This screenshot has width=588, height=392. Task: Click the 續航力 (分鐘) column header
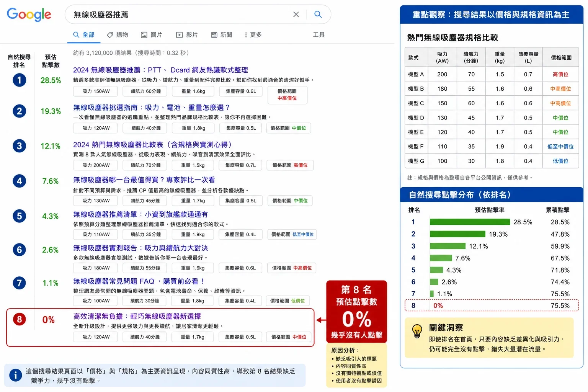pyautogui.click(x=471, y=57)
